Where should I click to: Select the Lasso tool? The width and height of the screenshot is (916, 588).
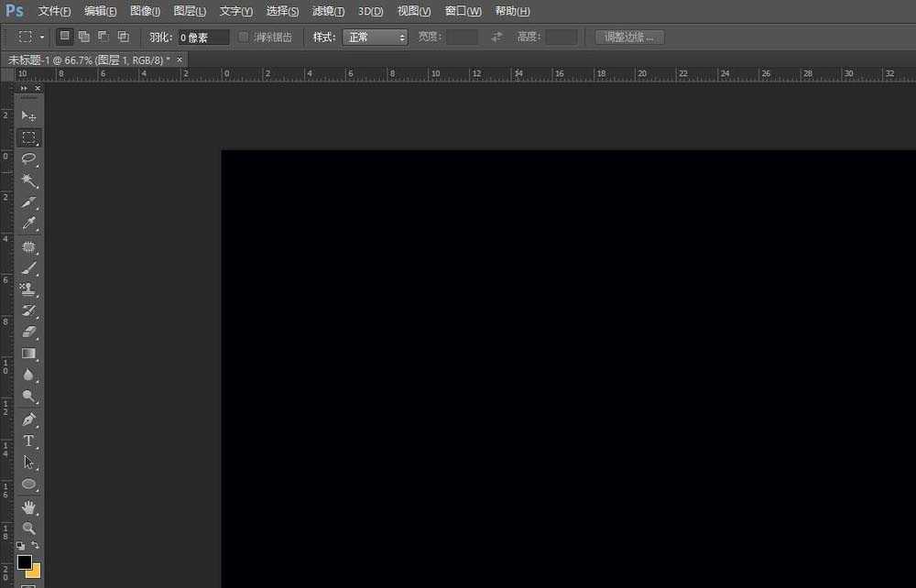coord(29,159)
